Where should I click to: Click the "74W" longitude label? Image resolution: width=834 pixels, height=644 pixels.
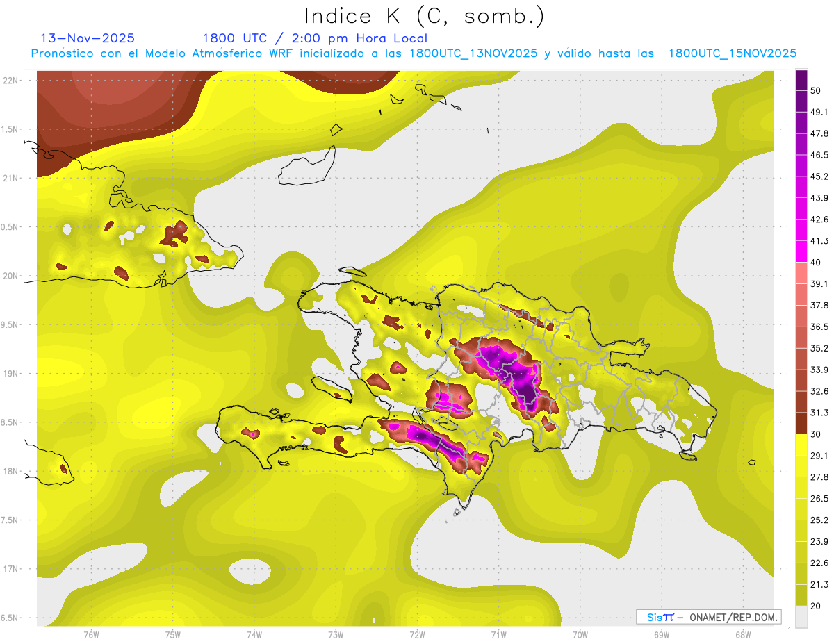(254, 634)
